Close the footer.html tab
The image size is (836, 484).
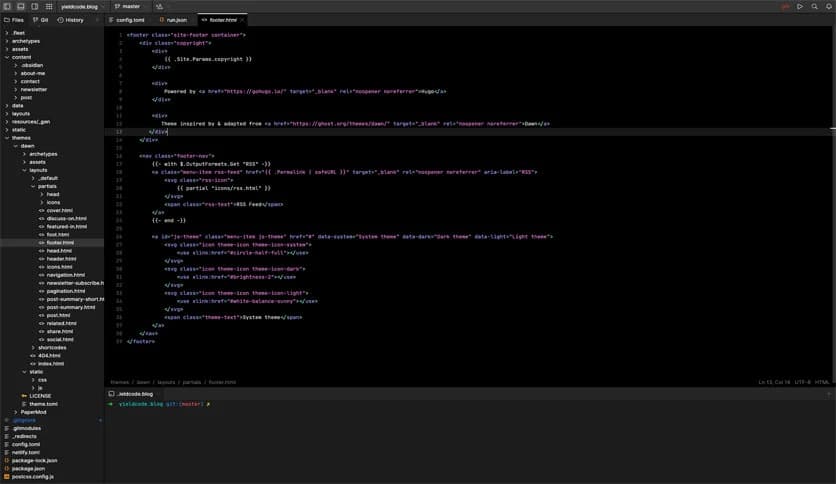(x=242, y=19)
